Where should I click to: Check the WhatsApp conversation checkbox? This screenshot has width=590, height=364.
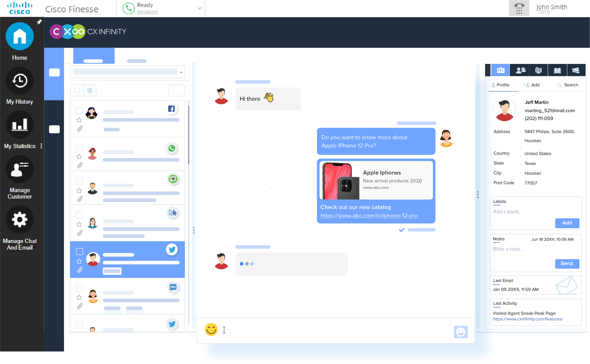pos(79,147)
